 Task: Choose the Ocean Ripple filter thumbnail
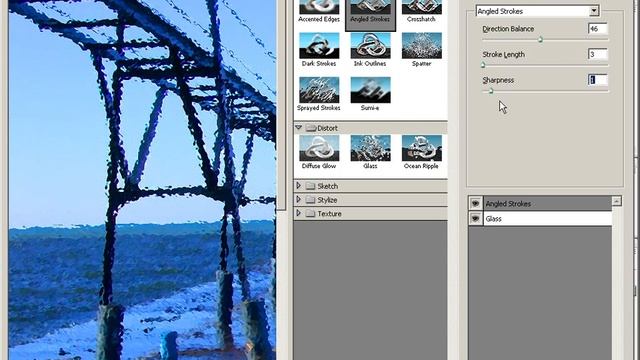coord(422,148)
